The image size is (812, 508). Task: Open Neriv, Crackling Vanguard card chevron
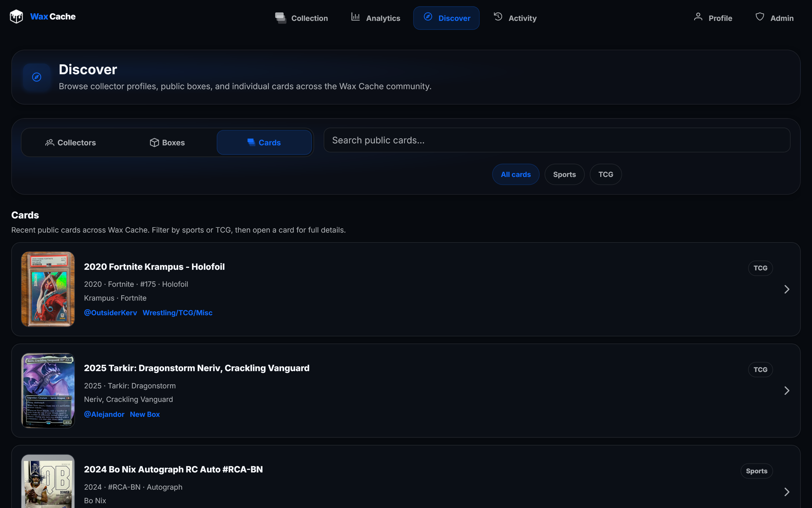787,390
